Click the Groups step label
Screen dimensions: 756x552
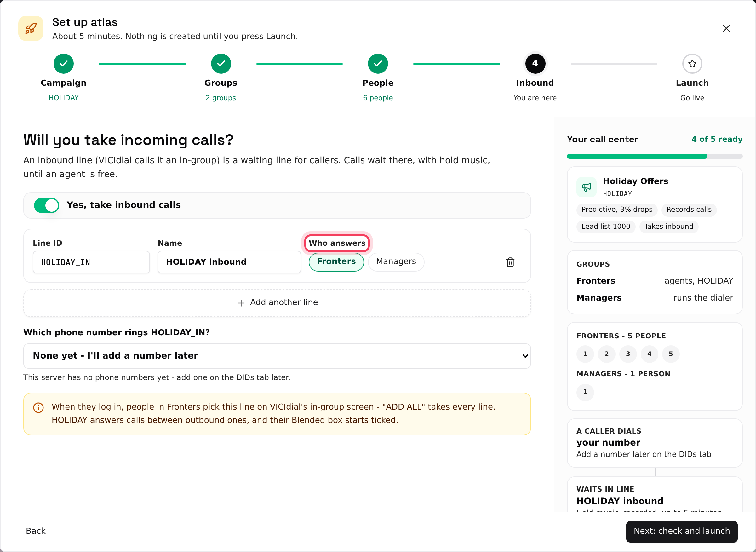click(x=221, y=83)
